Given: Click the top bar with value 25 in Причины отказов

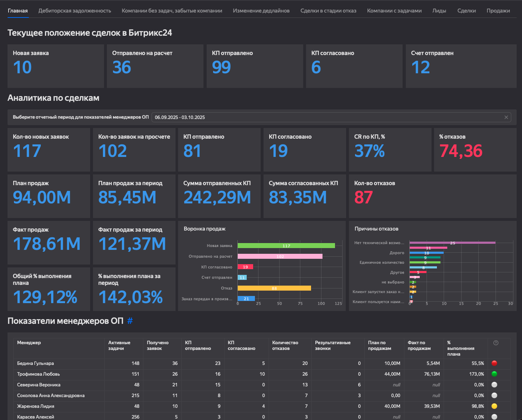Looking at the screenshot, I should [x=452, y=243].
